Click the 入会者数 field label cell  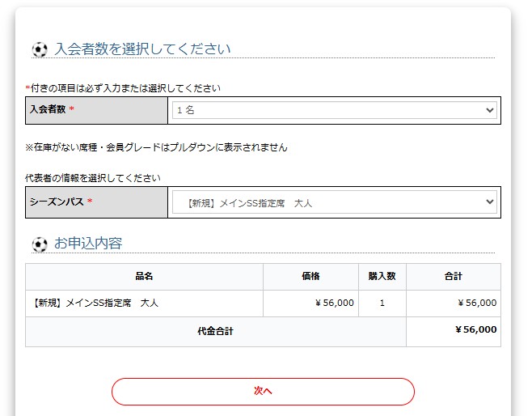pyautogui.click(x=97, y=110)
